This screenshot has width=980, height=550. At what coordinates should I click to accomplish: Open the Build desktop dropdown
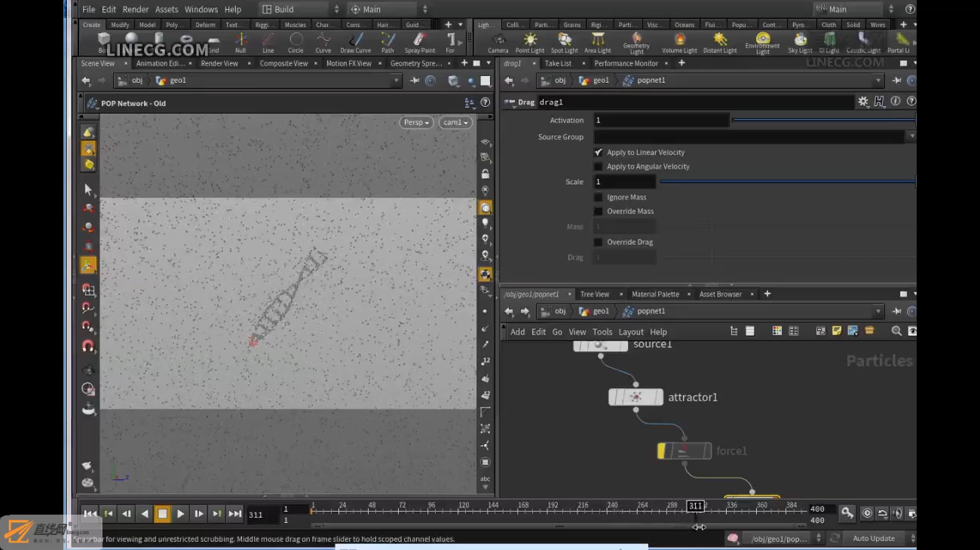301,9
